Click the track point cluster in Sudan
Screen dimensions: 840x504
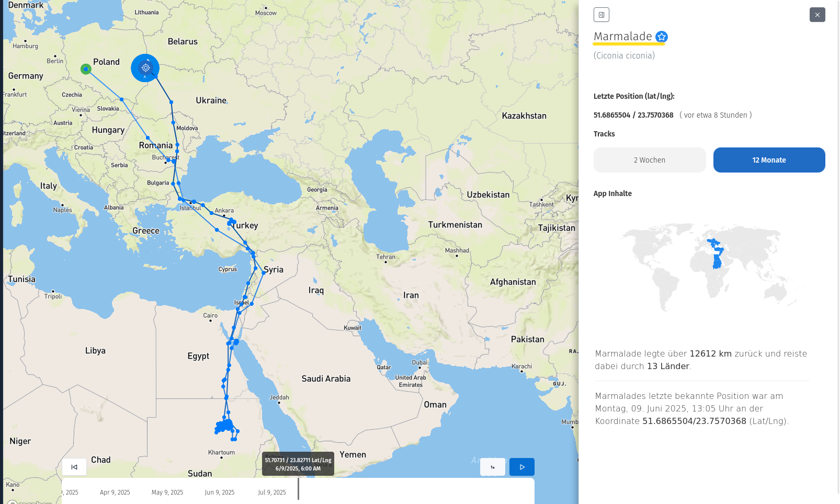pyautogui.click(x=225, y=426)
